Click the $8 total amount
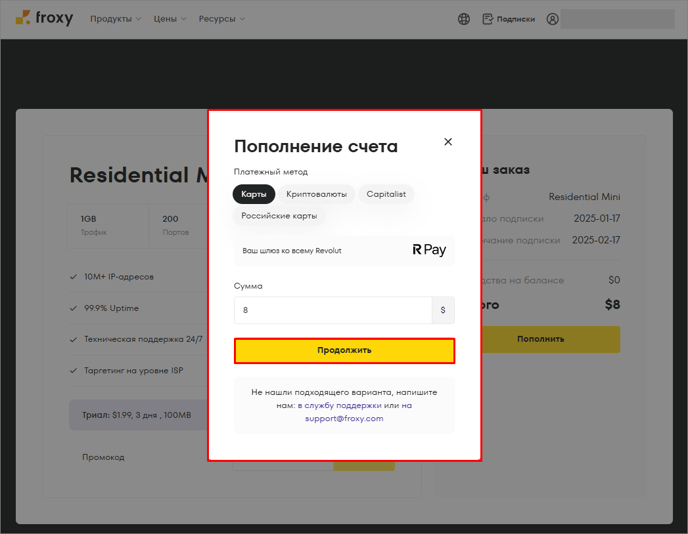688x534 pixels. [612, 305]
